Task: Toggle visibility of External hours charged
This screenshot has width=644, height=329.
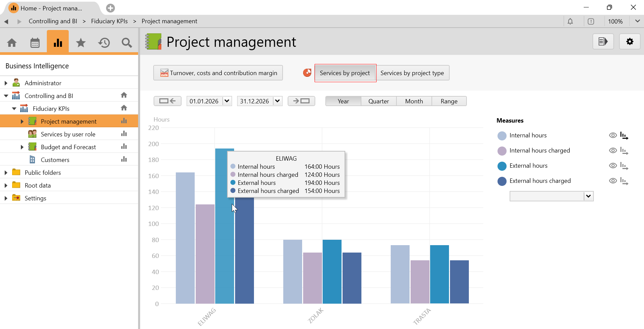Action: (613, 181)
